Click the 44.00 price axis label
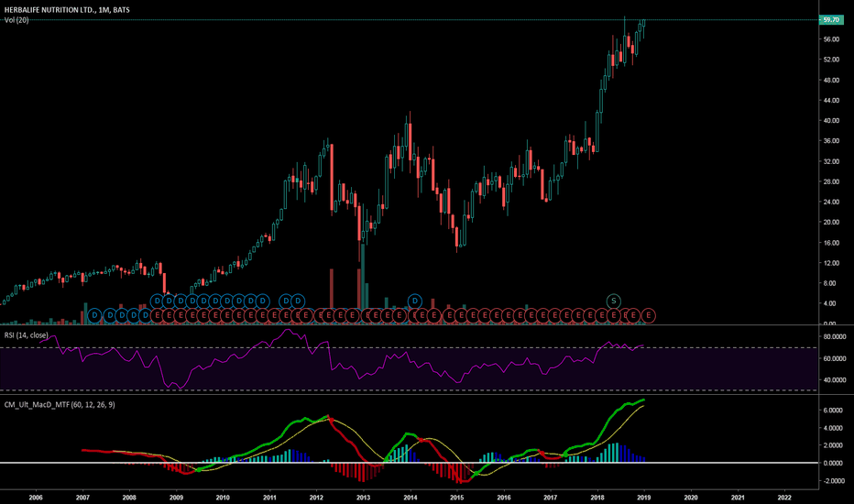The width and height of the screenshot is (854, 504). pos(831,100)
